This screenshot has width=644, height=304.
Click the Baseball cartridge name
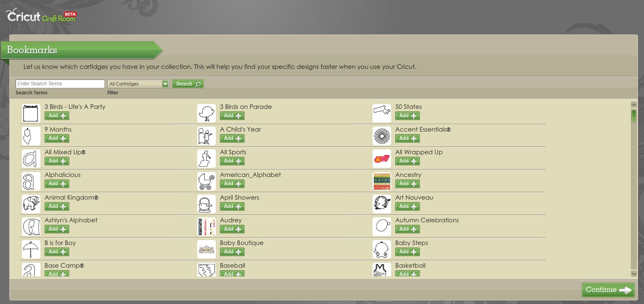[x=233, y=266]
